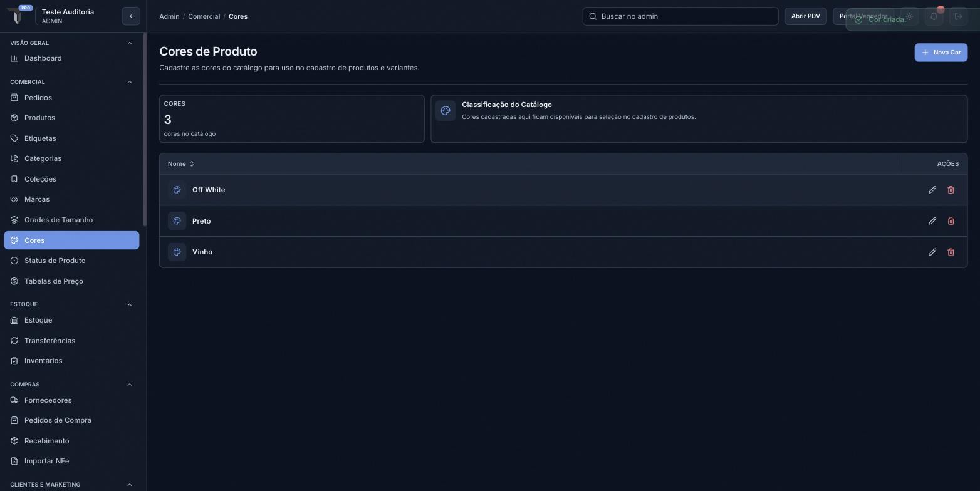Edit the Off White color row
The height and width of the screenshot is (491, 980).
pyautogui.click(x=932, y=190)
